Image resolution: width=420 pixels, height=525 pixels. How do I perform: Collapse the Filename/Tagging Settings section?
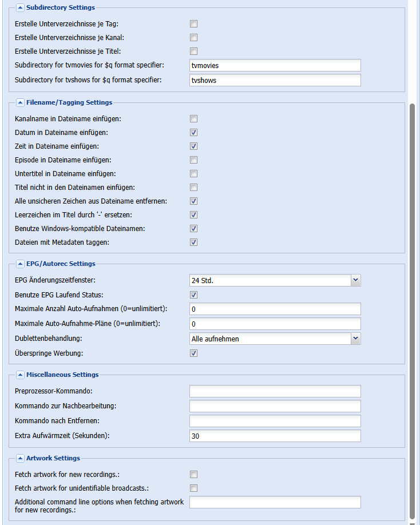pyautogui.click(x=20, y=103)
